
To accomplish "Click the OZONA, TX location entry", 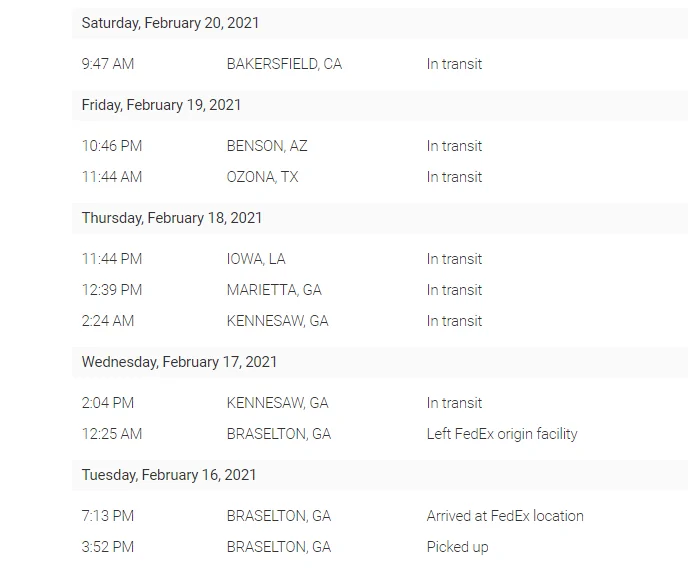I will [x=262, y=177].
